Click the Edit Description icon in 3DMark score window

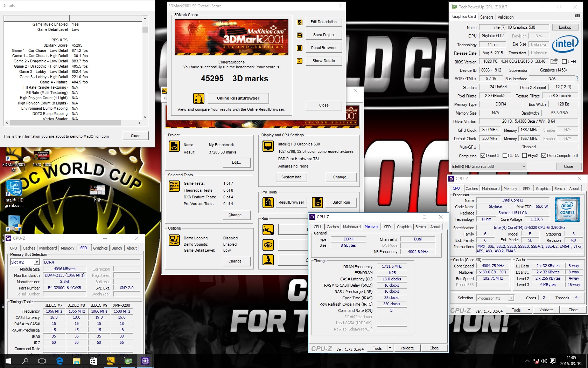pyautogui.click(x=300, y=22)
